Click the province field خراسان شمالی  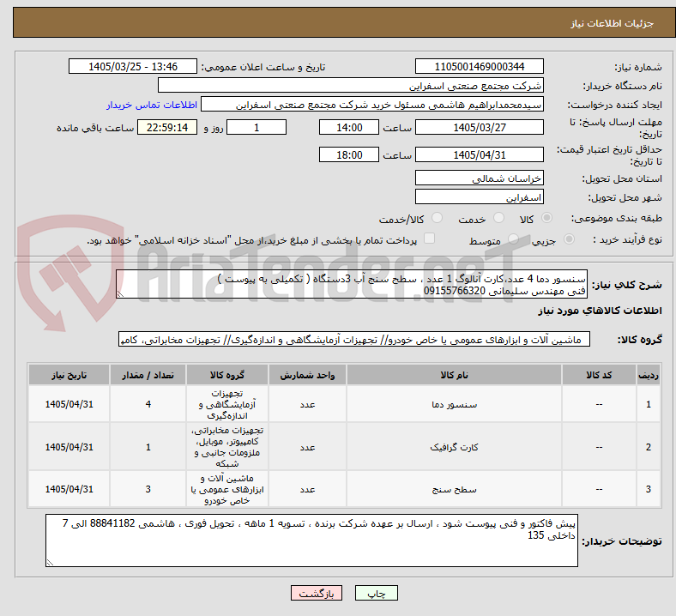pos(479,178)
